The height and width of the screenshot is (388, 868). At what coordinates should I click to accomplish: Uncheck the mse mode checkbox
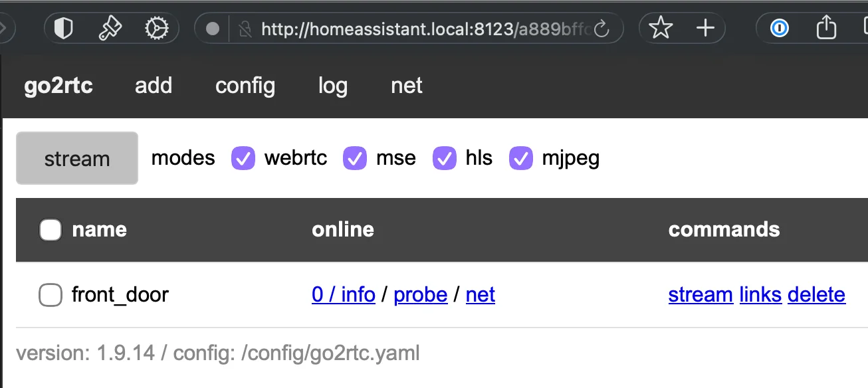[x=355, y=158]
